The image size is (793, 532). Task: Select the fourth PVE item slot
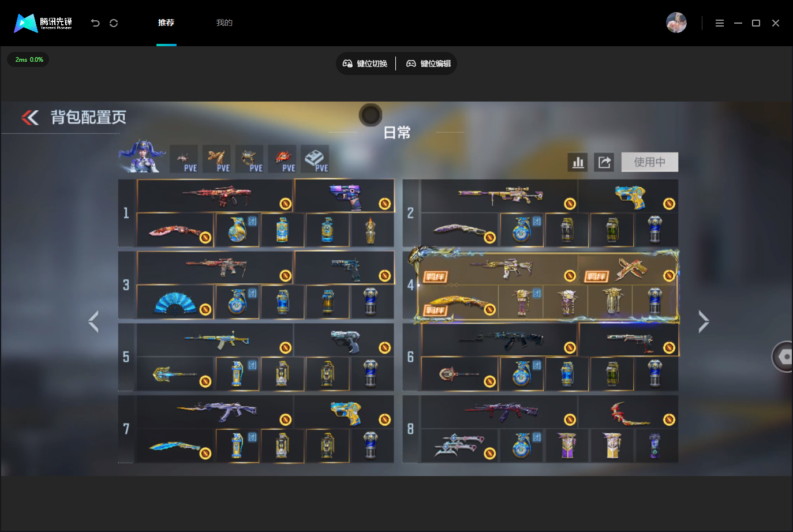coord(283,159)
